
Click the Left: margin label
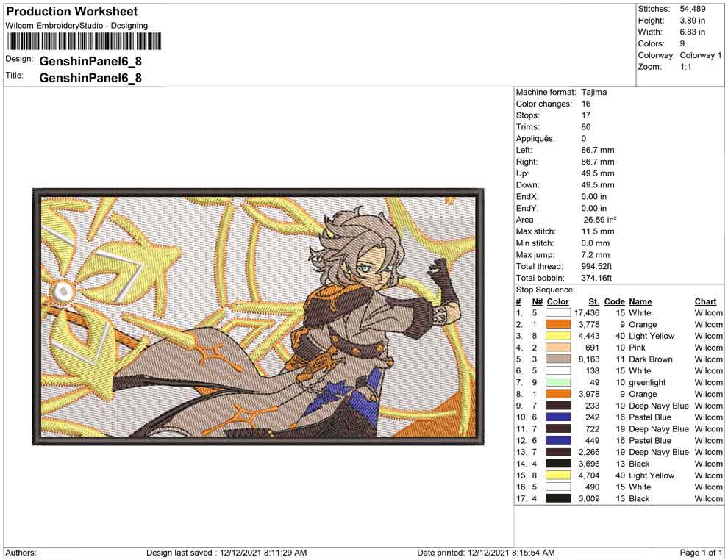click(524, 151)
